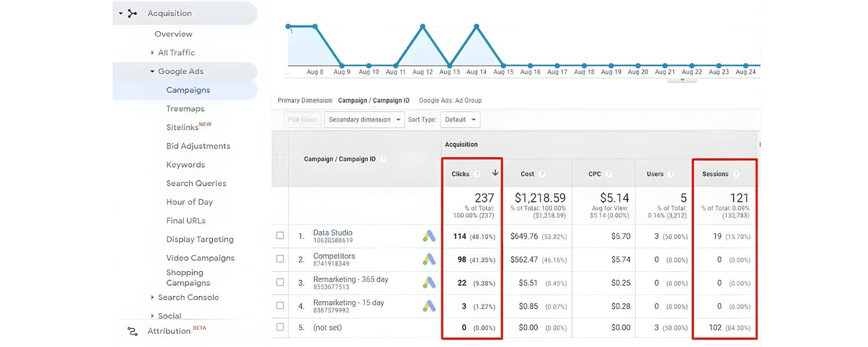Click the question mark icon on Cost column

tap(541, 173)
